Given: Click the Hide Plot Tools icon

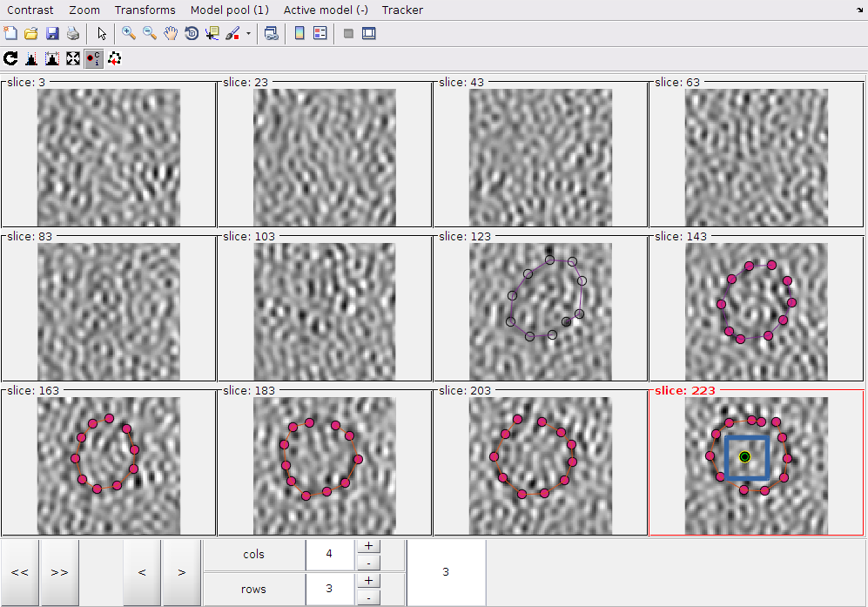Looking at the screenshot, I should 348,33.
